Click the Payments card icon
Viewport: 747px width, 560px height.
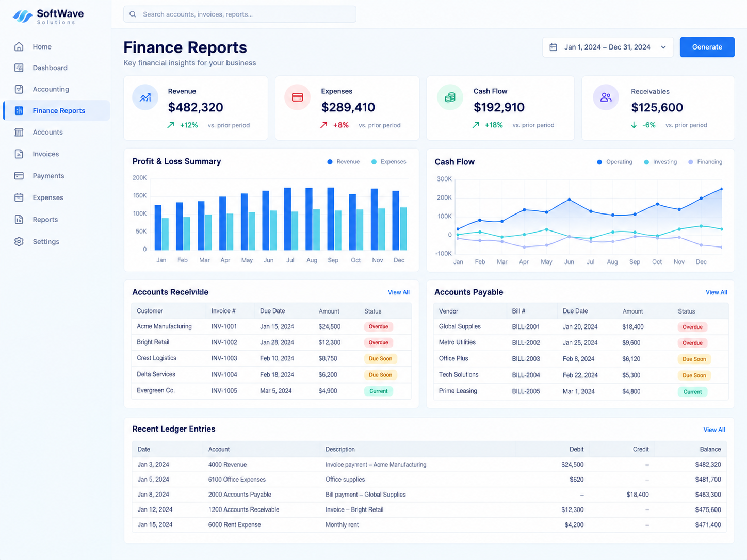(19, 176)
